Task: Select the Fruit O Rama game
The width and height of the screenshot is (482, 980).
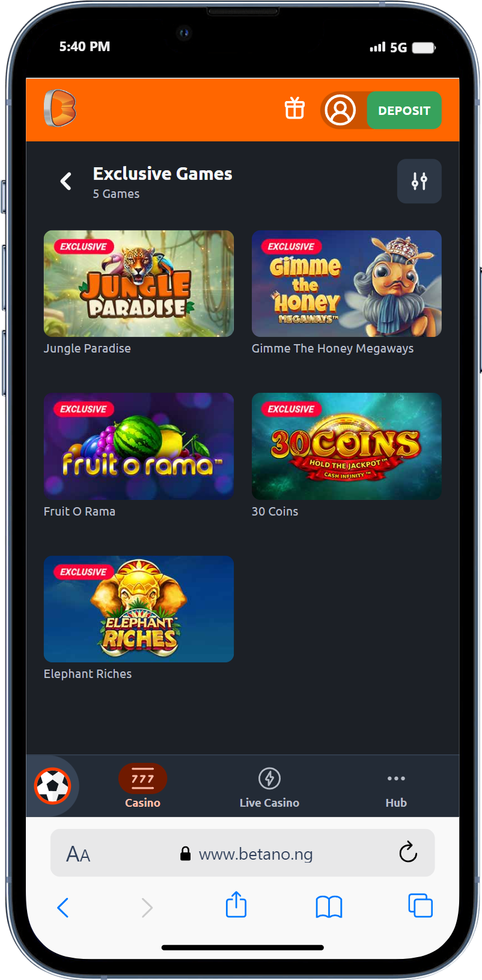Action: click(x=139, y=446)
